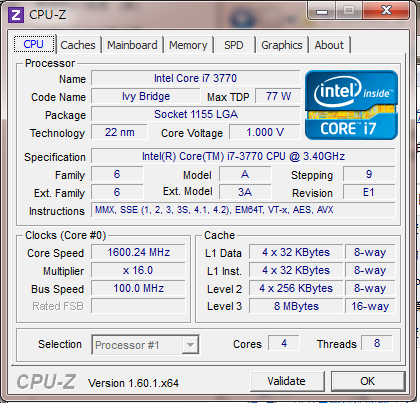Image resolution: width=420 pixels, height=403 pixels.
Task: Click the Intel Core i7 logo badge
Action: coord(351,105)
